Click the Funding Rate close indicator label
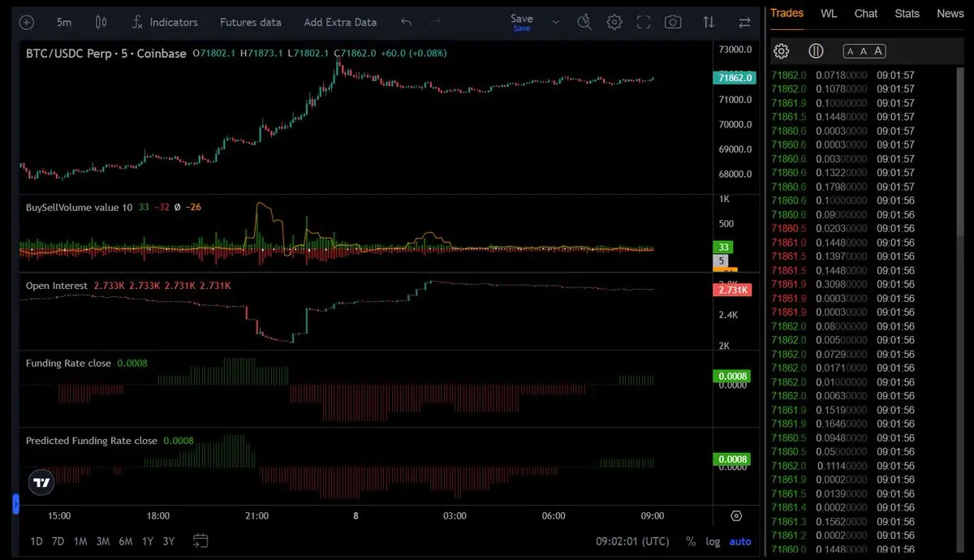 pos(68,363)
